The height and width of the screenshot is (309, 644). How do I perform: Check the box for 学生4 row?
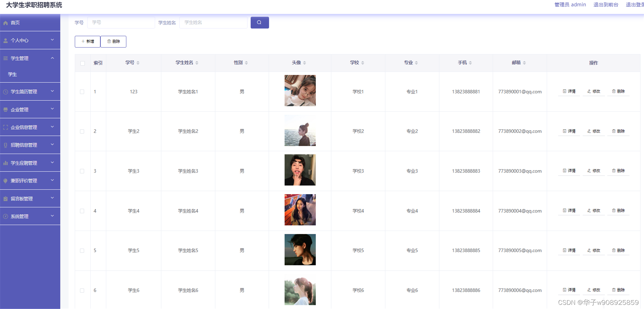82,211
